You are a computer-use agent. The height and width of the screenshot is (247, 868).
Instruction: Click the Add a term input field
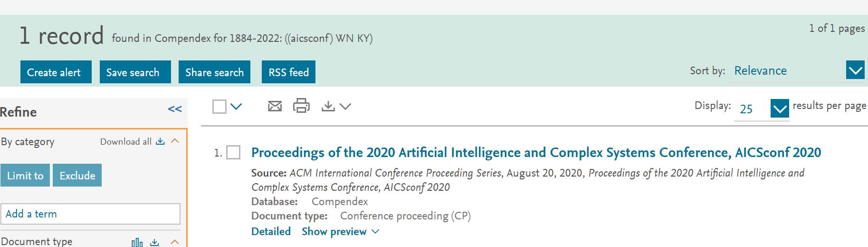click(90, 214)
